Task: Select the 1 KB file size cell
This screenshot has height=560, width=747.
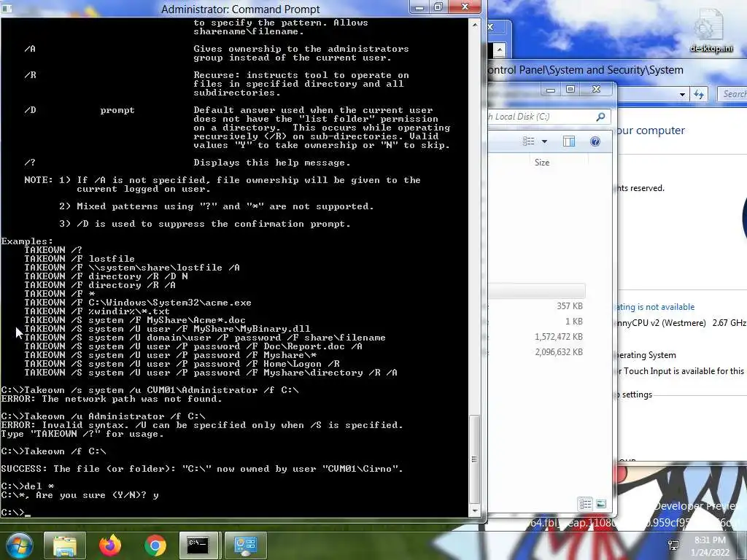Action: pyautogui.click(x=573, y=322)
